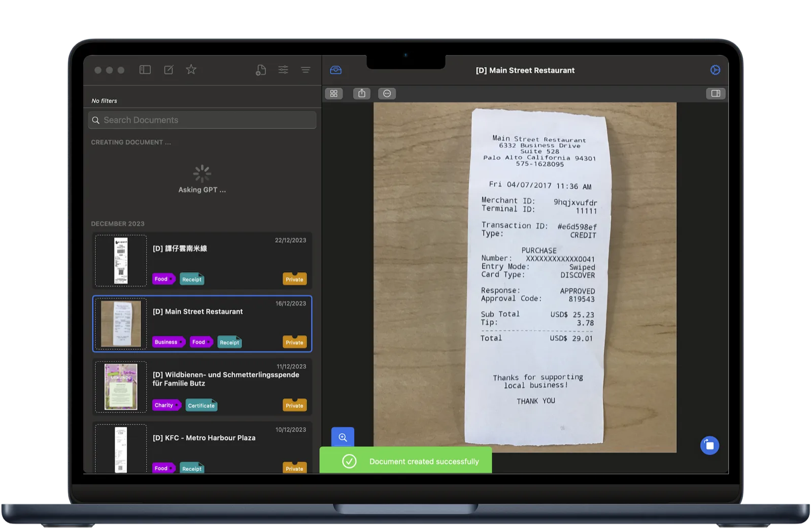Click the DECEMBER 2023 section header

click(x=118, y=224)
